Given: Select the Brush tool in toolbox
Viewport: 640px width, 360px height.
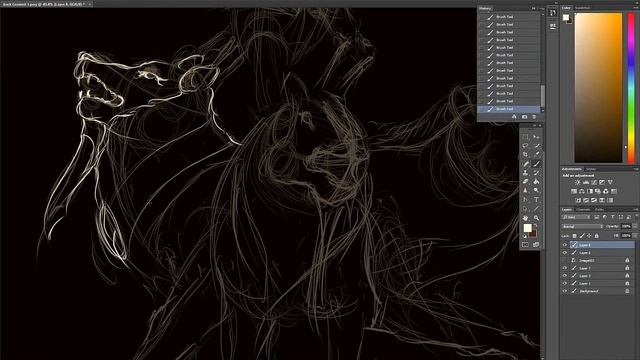Looking at the screenshot, I should pos(536,164).
